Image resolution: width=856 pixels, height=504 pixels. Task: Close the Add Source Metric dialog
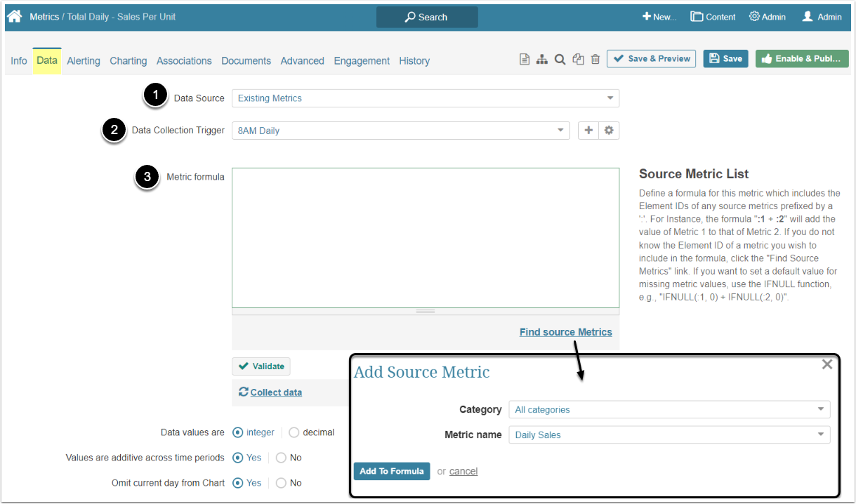[x=827, y=364]
